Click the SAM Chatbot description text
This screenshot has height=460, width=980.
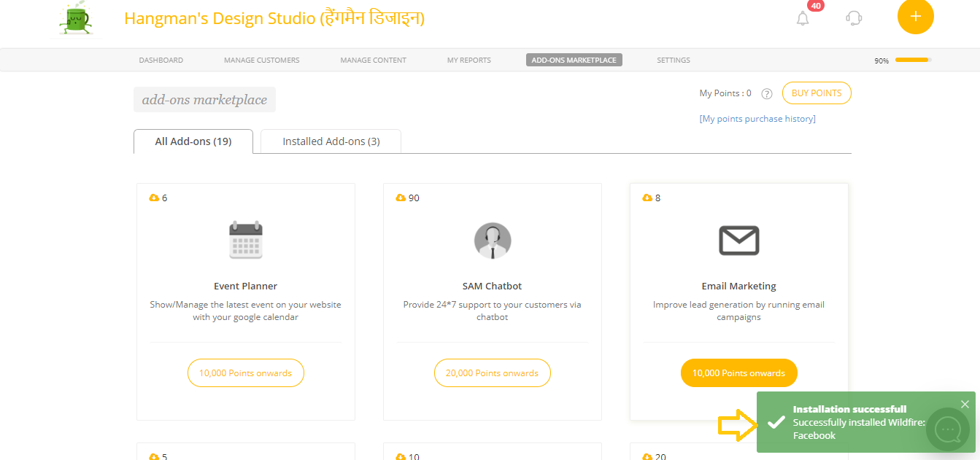(493, 311)
